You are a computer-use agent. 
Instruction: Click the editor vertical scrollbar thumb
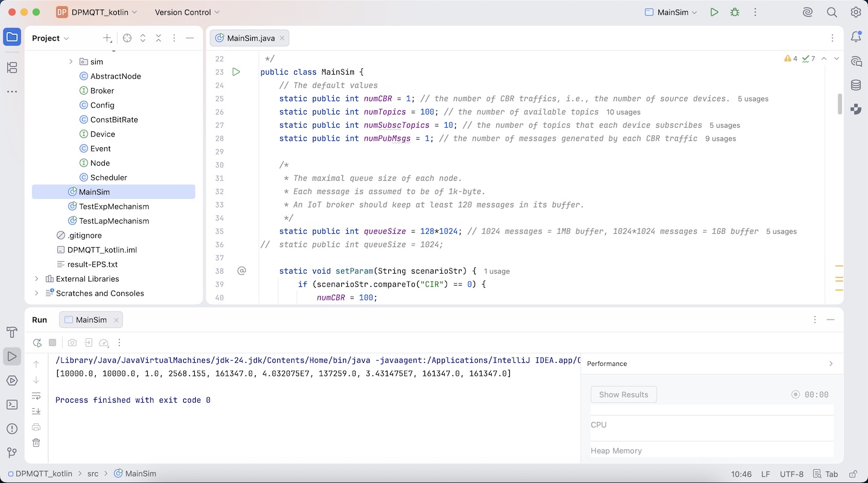coord(839,104)
